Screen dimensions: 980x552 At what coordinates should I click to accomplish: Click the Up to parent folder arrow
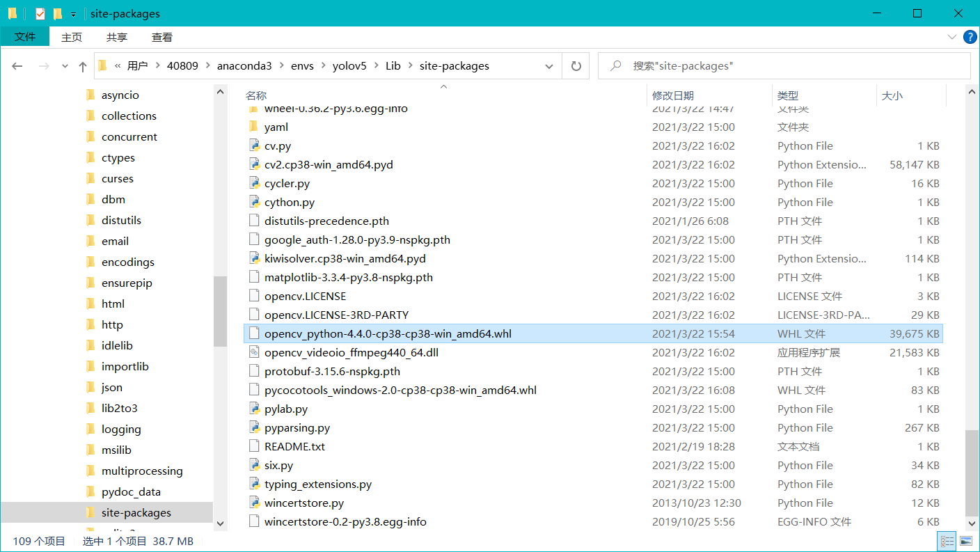point(83,65)
